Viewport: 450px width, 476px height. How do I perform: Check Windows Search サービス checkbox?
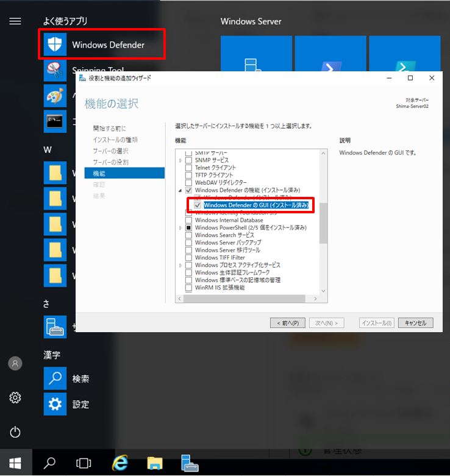188,235
